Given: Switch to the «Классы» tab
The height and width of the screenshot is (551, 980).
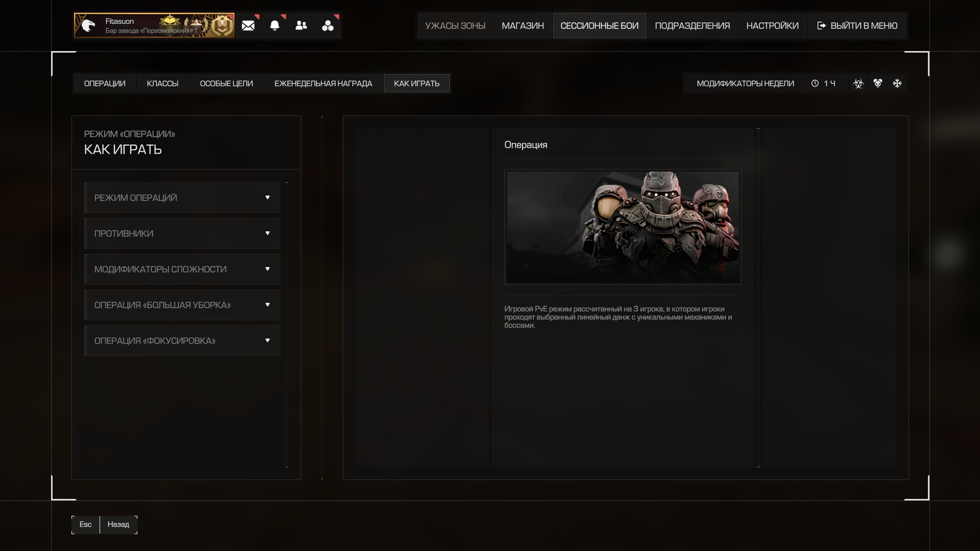Looking at the screenshot, I should pos(162,83).
